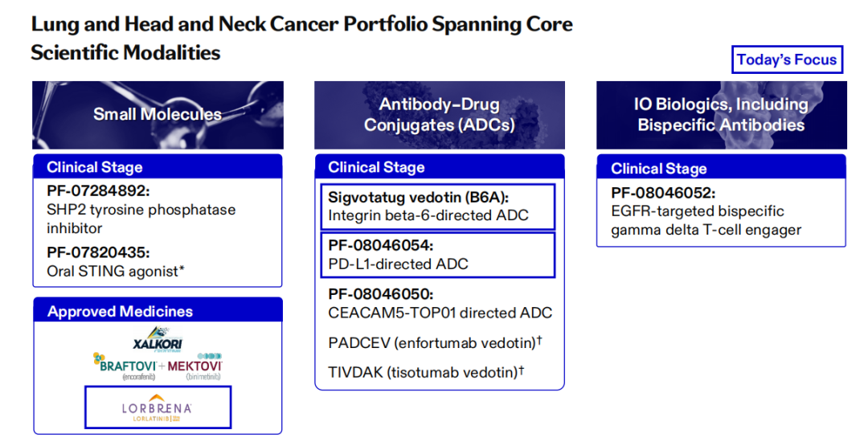Image resolution: width=868 pixels, height=442 pixels.
Task: Select the Antibody-Drug Conjugates header banner
Action: 439,114
